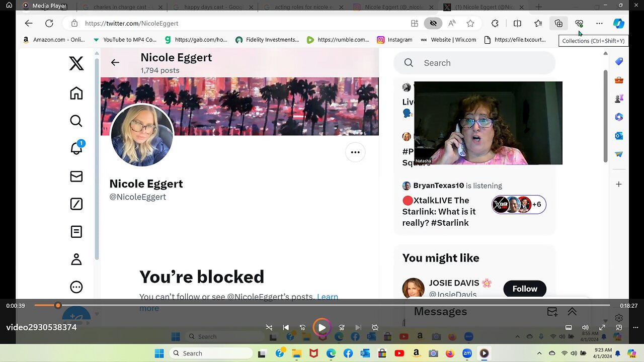
Task: Go to previous track in Media Player
Action: coord(286,327)
